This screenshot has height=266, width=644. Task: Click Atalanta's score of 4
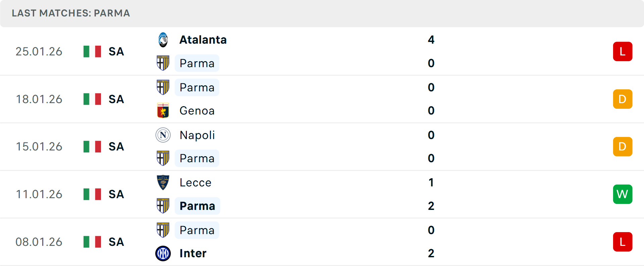(431, 40)
